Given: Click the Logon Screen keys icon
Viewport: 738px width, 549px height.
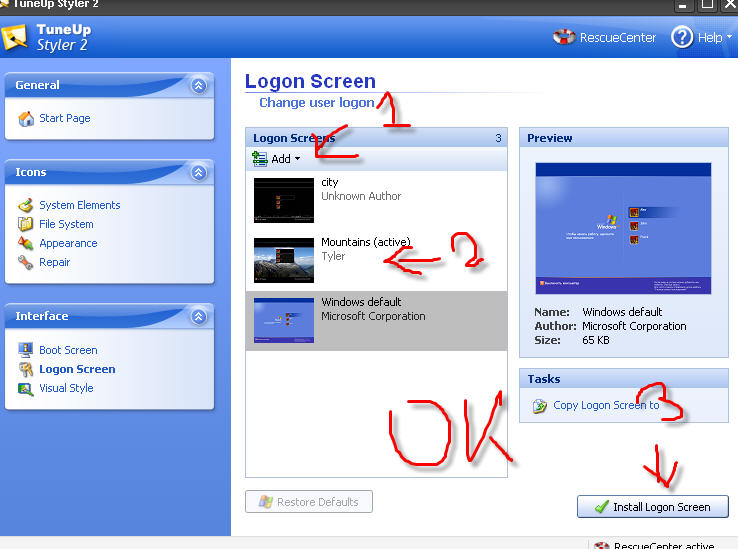Looking at the screenshot, I should (x=25, y=369).
